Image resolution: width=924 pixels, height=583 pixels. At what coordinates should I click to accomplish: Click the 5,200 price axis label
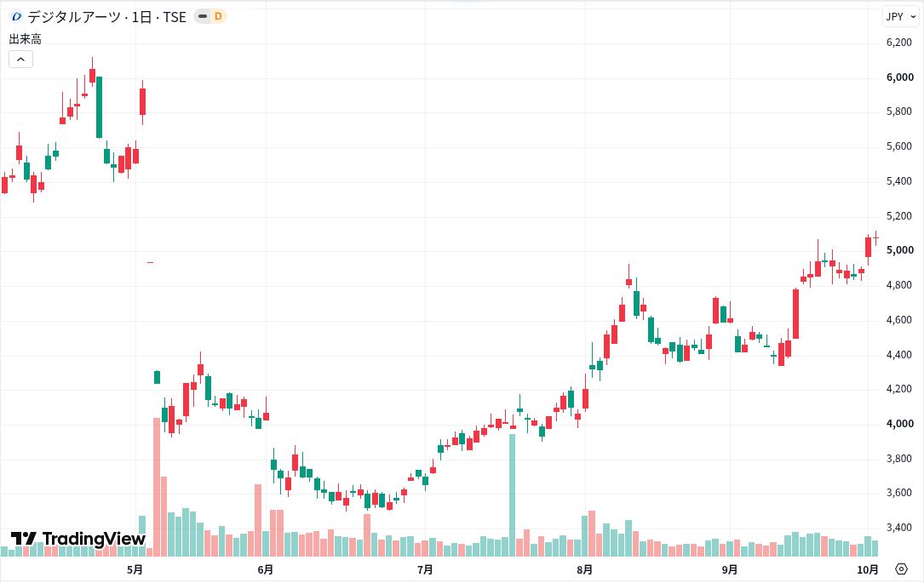(x=900, y=215)
